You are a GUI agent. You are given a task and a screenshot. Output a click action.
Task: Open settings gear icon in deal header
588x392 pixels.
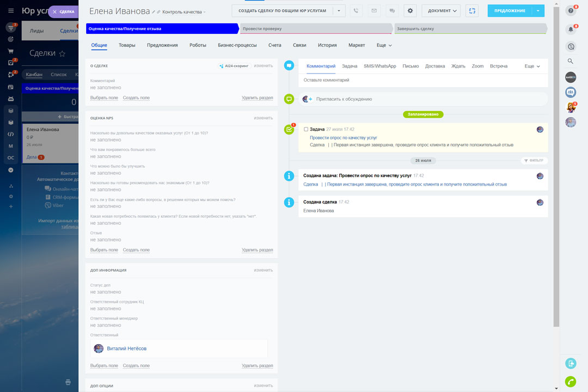410,11
